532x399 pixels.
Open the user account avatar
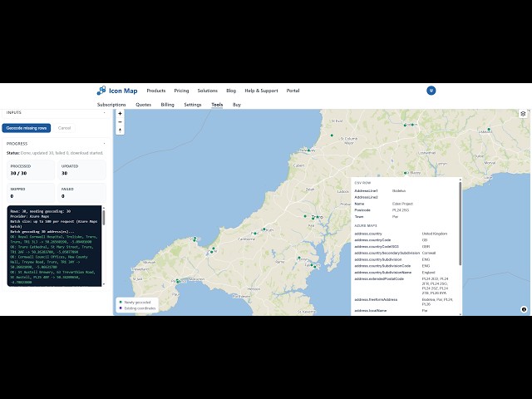tap(431, 91)
